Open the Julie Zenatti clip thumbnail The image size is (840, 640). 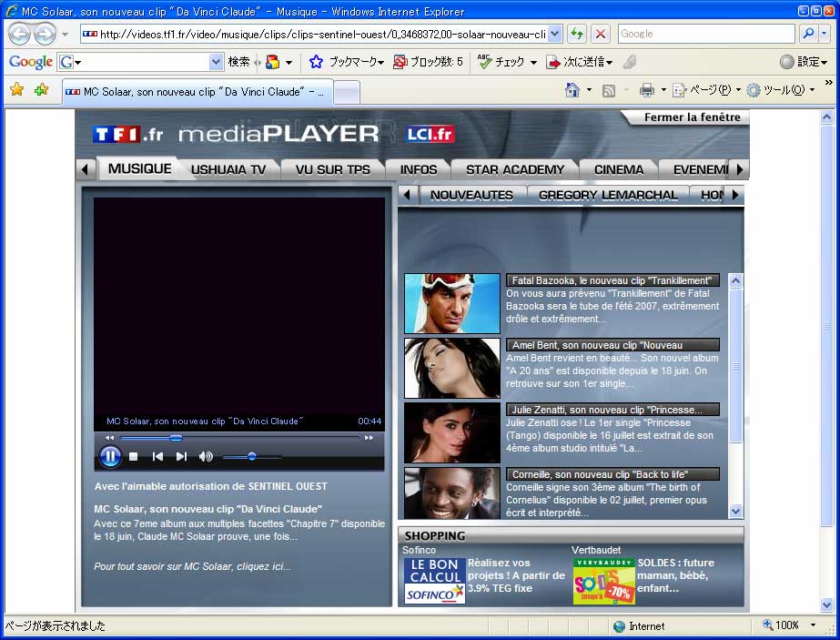[x=452, y=432]
